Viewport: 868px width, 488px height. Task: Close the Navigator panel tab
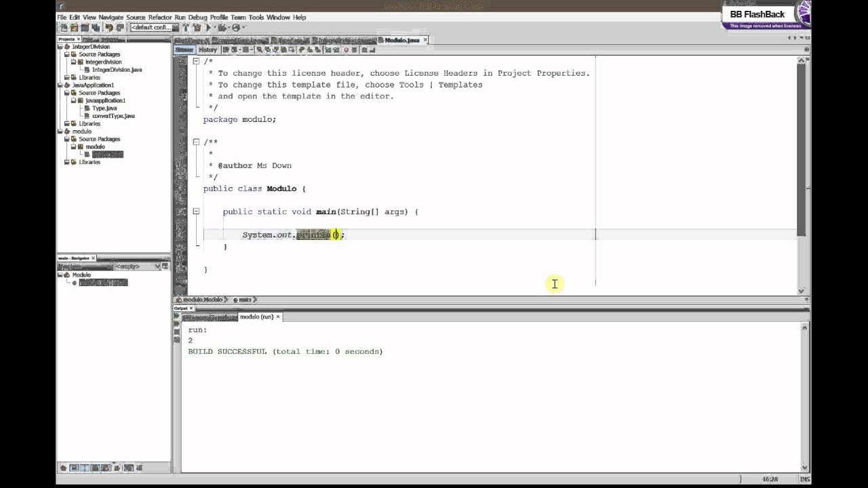click(94, 258)
